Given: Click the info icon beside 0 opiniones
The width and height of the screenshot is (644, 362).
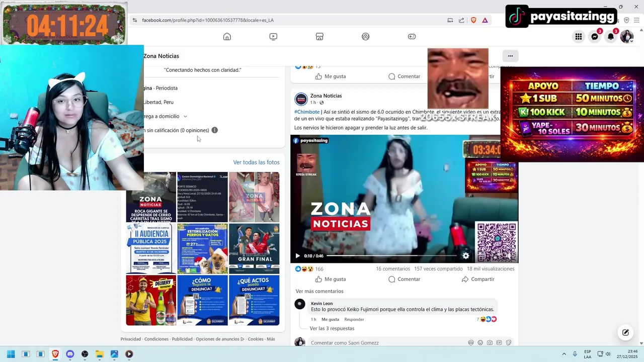Looking at the screenshot, I should [x=214, y=130].
